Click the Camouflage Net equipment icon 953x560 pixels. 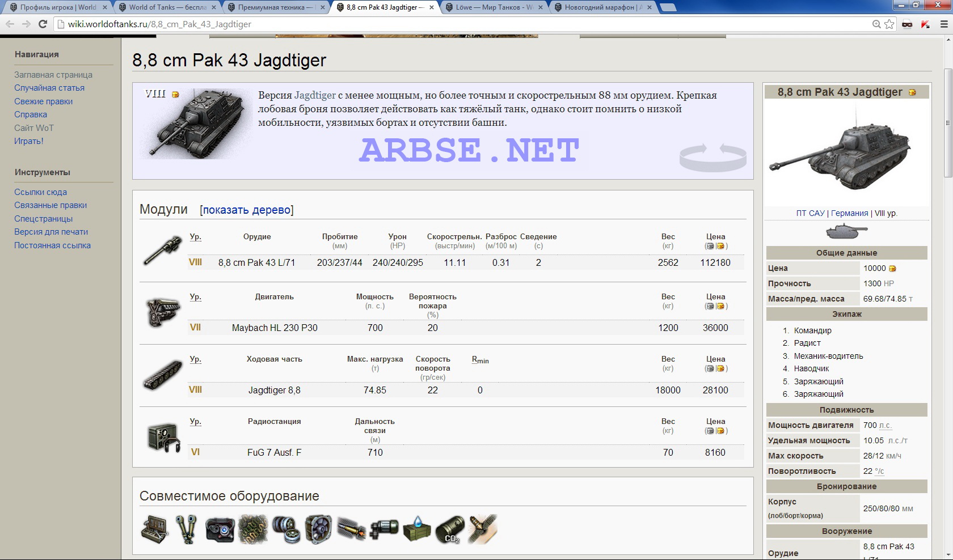pos(253,529)
